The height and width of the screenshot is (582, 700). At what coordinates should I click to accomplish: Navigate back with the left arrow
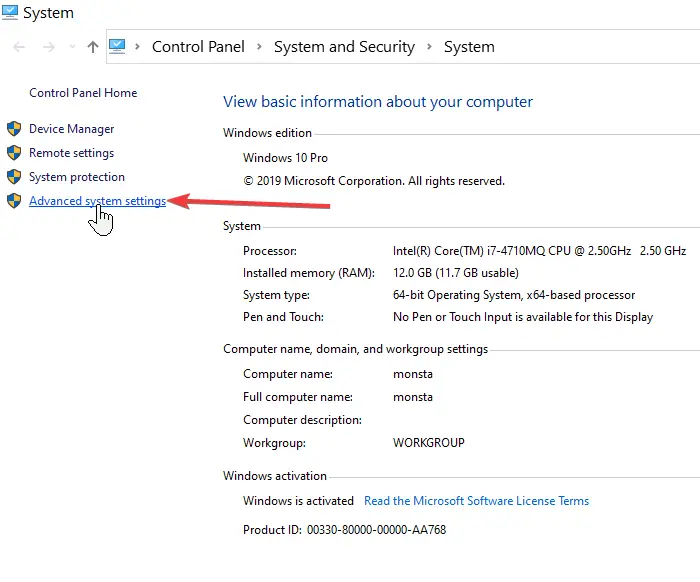click(x=19, y=46)
